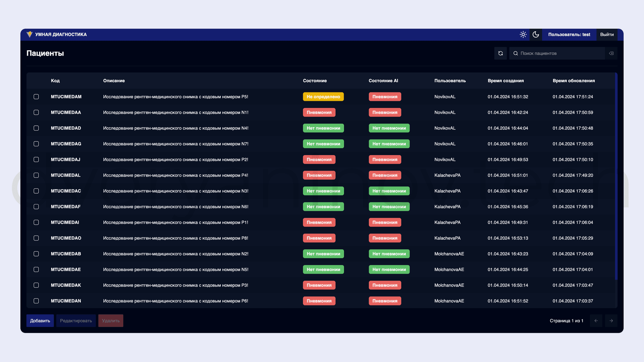The height and width of the screenshot is (362, 644).
Task: Tick the MTUCIMEDAO row checkbox
Action: pos(36,238)
